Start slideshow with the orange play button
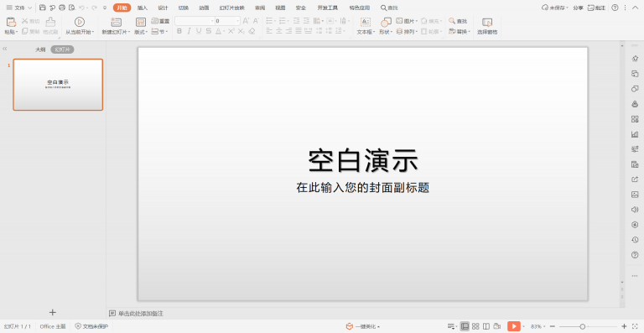This screenshot has width=644, height=333. pyautogui.click(x=514, y=326)
